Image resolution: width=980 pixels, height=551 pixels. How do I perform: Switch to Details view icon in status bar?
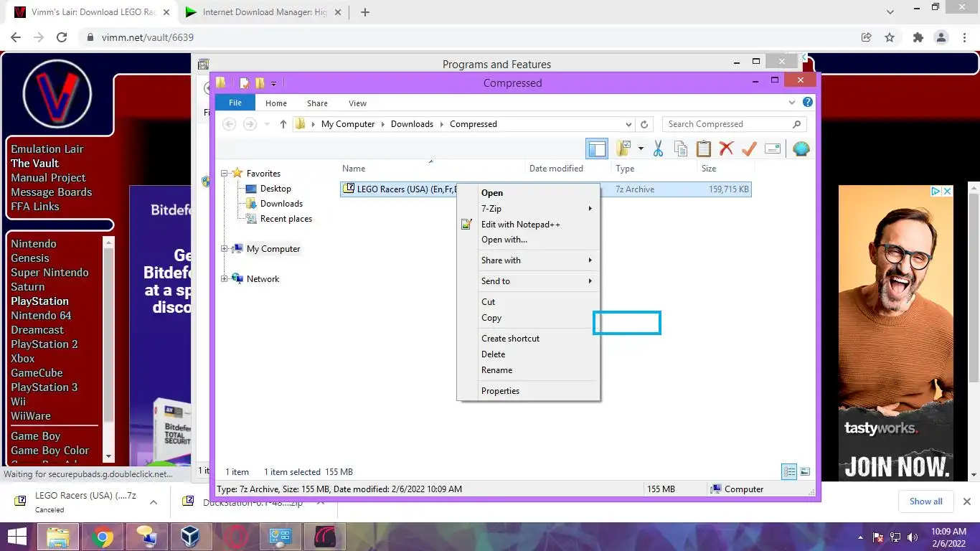[789, 472]
